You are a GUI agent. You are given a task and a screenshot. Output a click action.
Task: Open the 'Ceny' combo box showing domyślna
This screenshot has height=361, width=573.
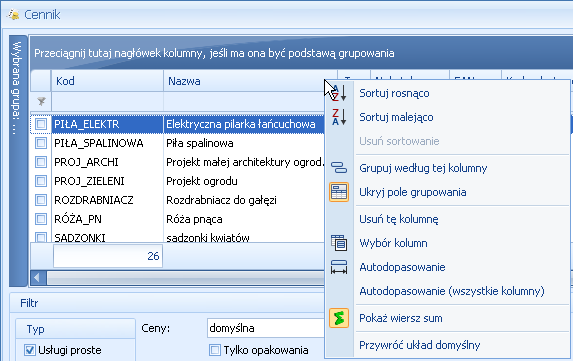pyautogui.click(x=266, y=328)
